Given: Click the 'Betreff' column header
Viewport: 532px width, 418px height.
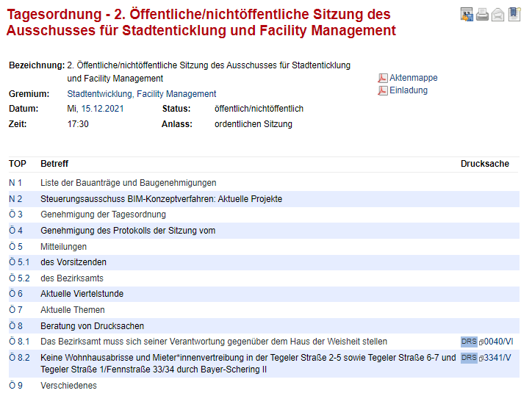Looking at the screenshot, I should [54, 164].
